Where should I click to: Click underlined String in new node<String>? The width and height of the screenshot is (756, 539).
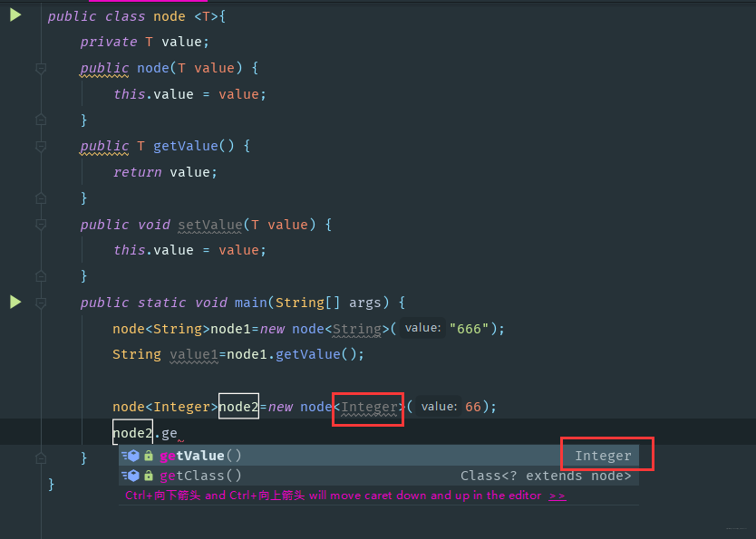(357, 329)
